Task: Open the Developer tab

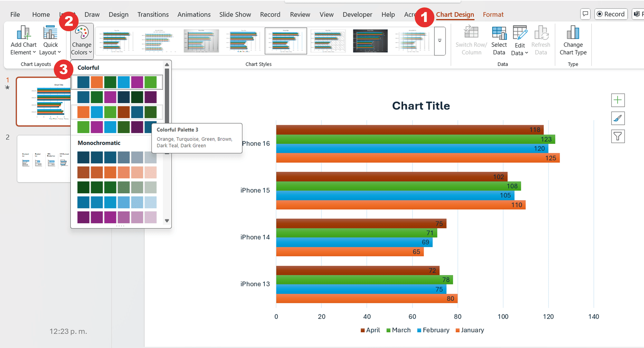Action: (x=357, y=14)
